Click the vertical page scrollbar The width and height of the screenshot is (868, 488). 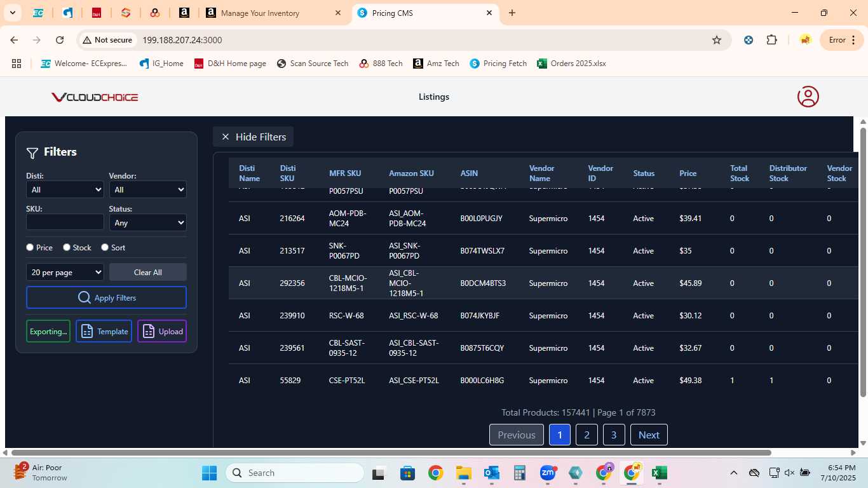coord(863,262)
